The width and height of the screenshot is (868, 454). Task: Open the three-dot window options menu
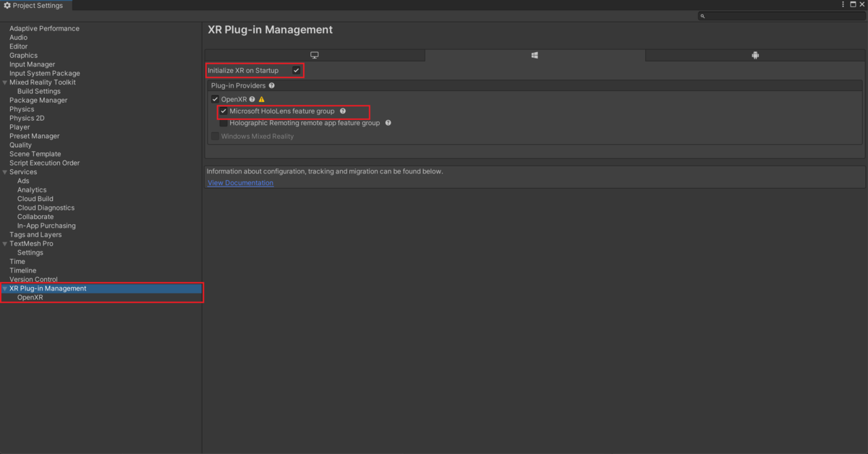[843, 4]
